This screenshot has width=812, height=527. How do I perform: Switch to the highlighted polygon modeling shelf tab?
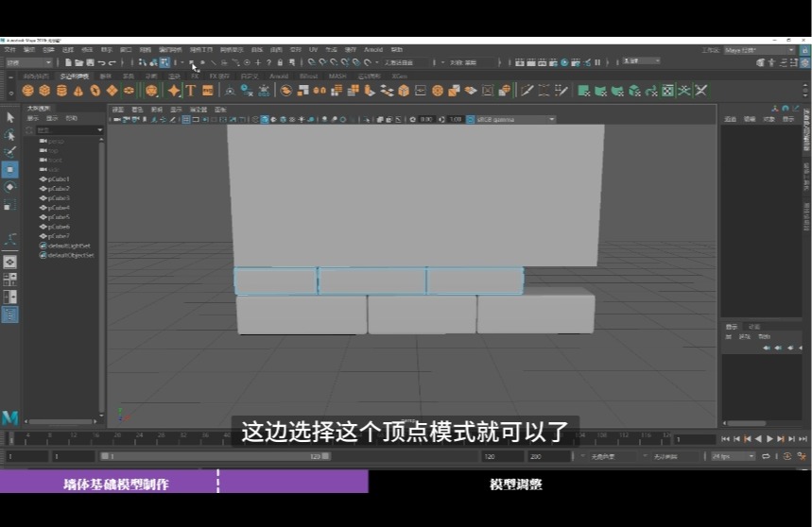(x=75, y=76)
